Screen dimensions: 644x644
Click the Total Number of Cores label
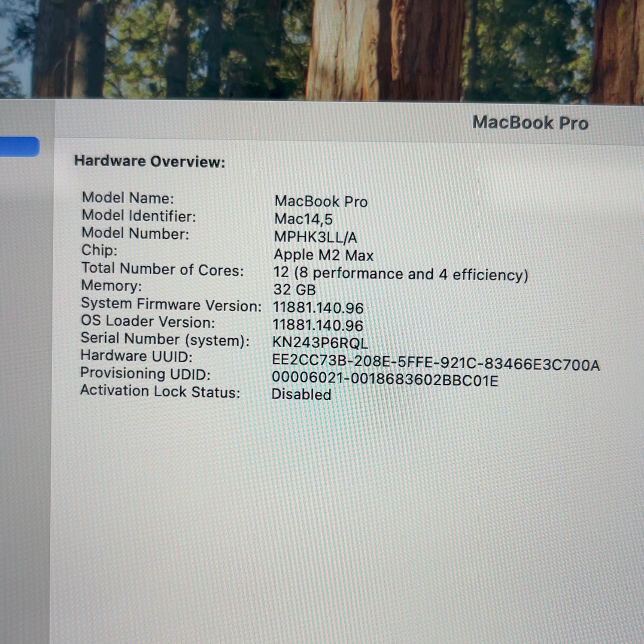pos(162,269)
